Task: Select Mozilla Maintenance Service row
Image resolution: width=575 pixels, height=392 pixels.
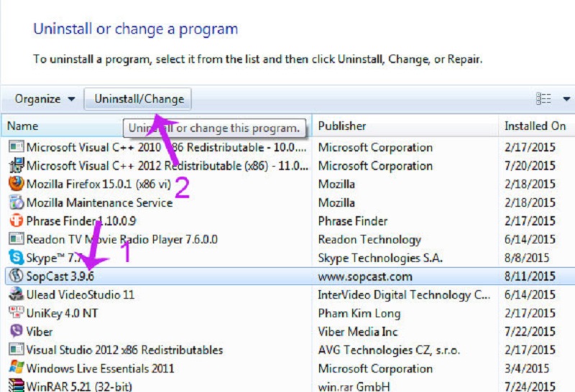Action: [x=99, y=202]
